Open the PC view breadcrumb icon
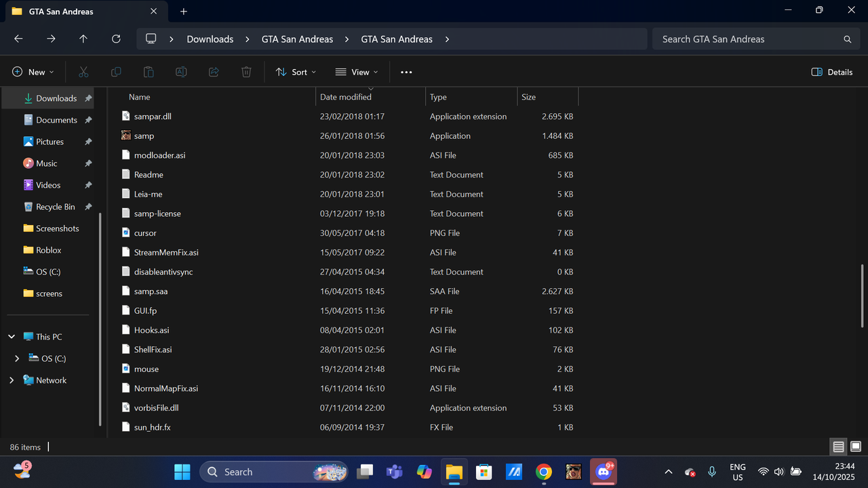 151,39
